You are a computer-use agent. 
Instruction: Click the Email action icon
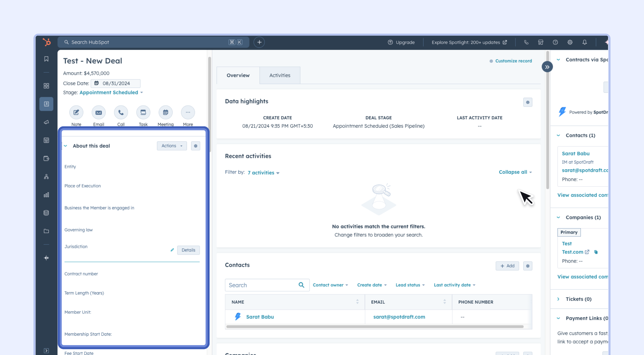click(99, 112)
